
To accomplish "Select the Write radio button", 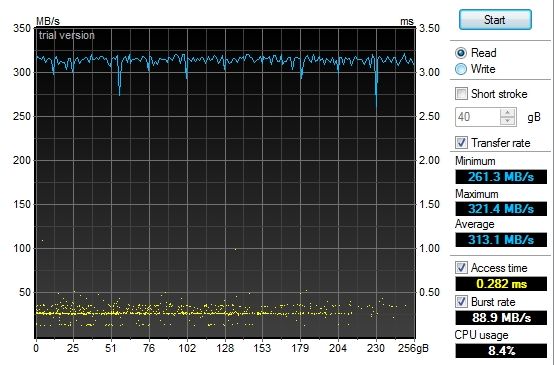I will click(461, 69).
